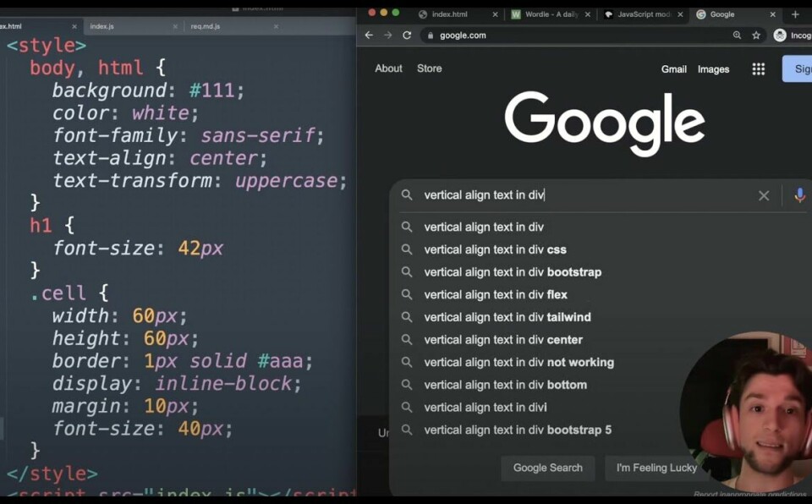The height and width of the screenshot is (504, 812).
Task: Close the req.md.js editor tab
Action: tap(276, 26)
